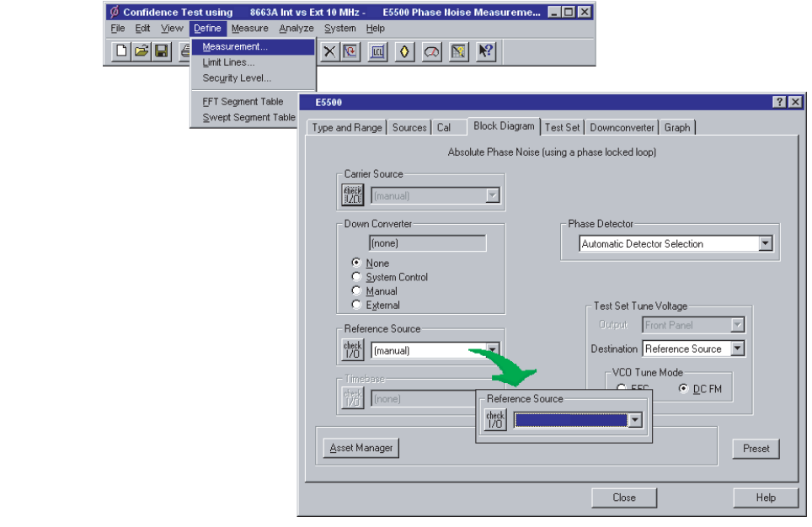Screen dimensions: 812x527
Task: Switch to the Type and Range tab
Action: pos(346,127)
